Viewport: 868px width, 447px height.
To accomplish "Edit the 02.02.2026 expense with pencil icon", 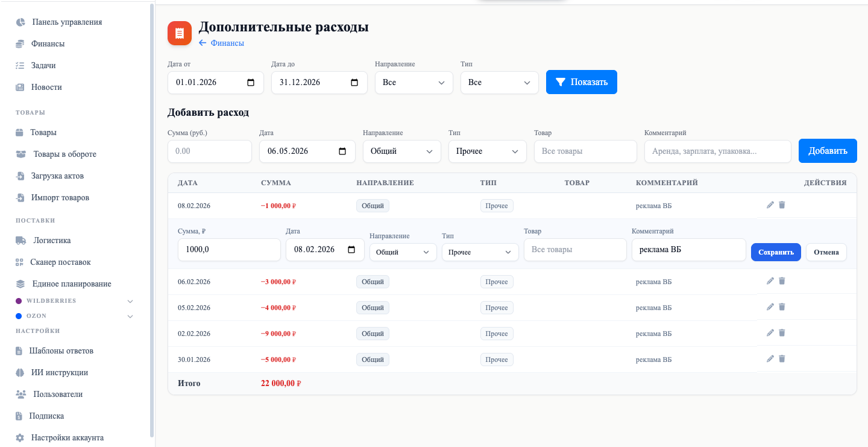I will (x=770, y=333).
